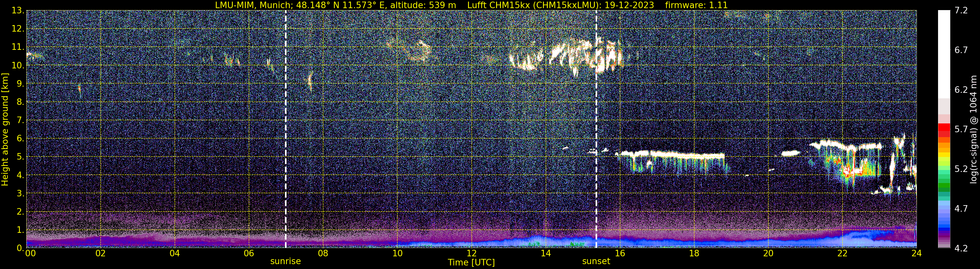Click the colorbar value '4.2'
Image resolution: width=980 pixels, height=269 pixels.
tap(961, 248)
